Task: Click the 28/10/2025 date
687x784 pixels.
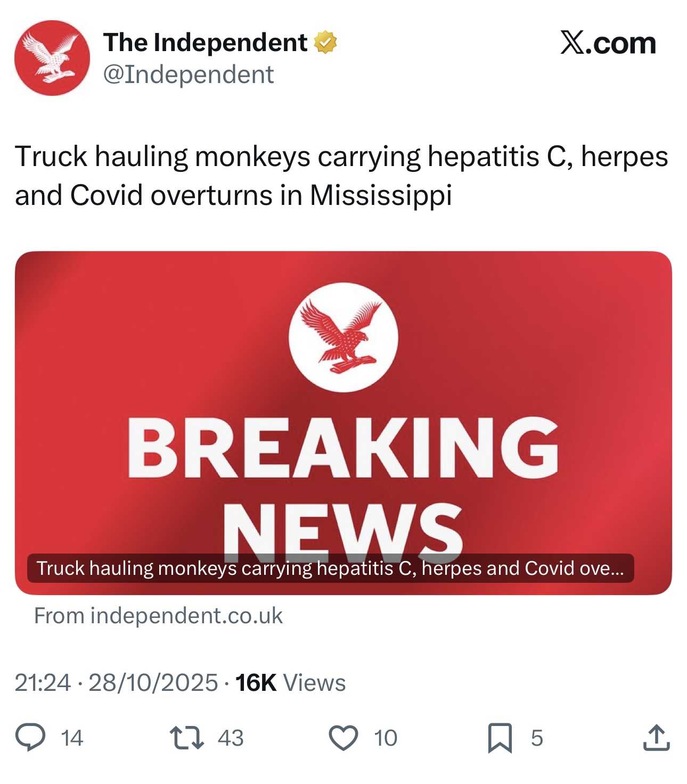Action: [153, 683]
